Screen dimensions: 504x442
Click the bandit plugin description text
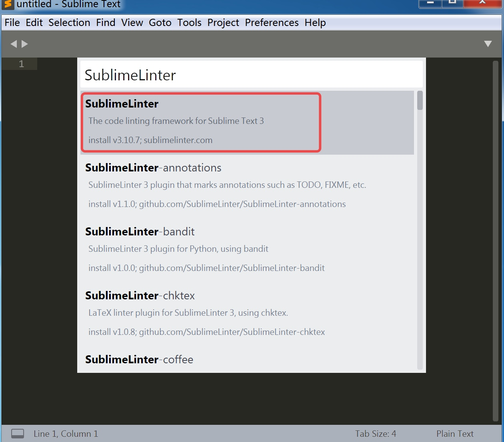(178, 249)
